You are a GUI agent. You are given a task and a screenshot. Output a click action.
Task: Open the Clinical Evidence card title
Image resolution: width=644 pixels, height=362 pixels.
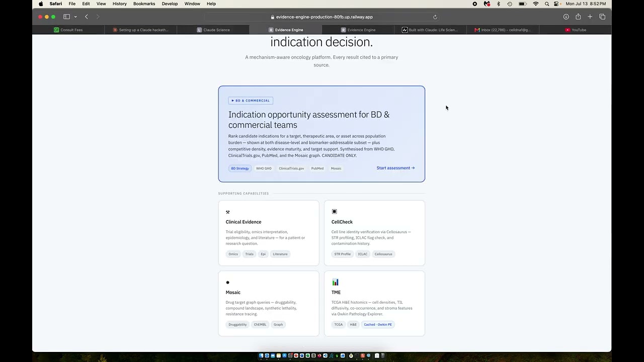pos(244,222)
